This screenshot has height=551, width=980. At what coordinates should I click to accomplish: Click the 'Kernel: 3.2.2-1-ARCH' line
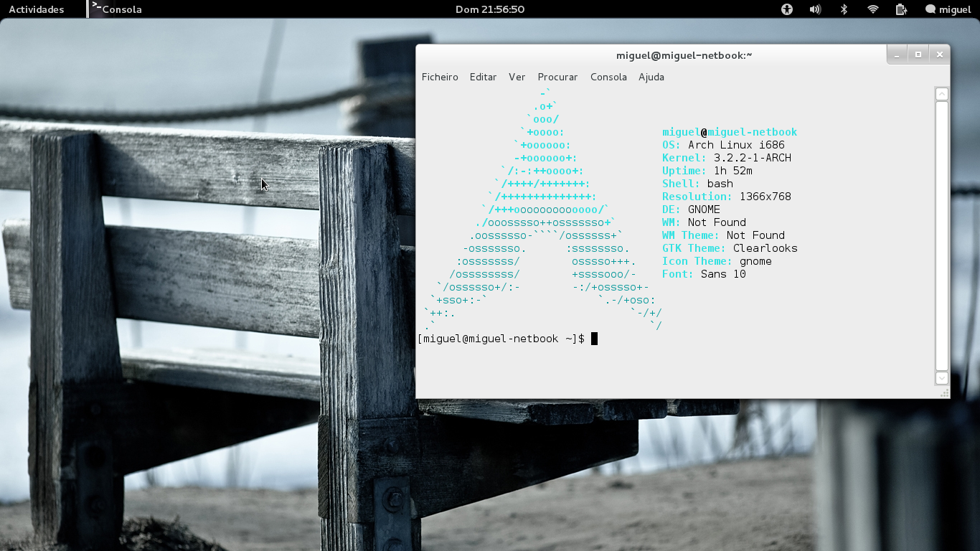(x=727, y=158)
